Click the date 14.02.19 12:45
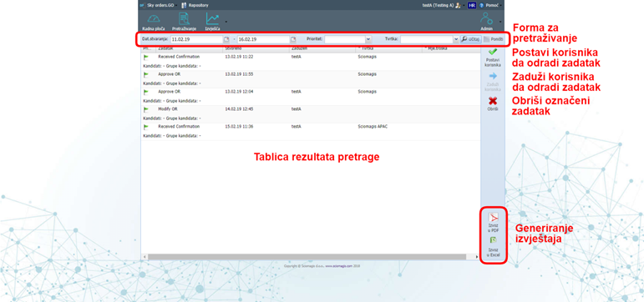The image size is (644, 302). 239,109
